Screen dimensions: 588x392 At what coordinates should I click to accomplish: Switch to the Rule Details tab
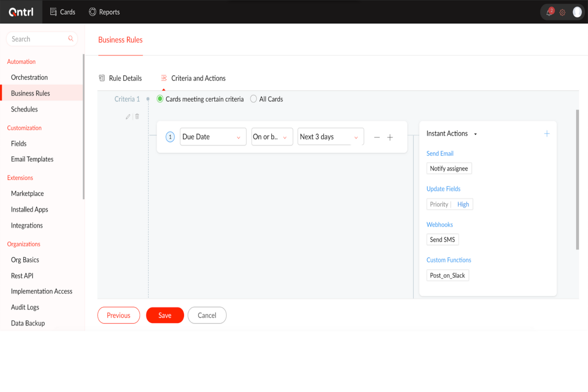tap(120, 78)
